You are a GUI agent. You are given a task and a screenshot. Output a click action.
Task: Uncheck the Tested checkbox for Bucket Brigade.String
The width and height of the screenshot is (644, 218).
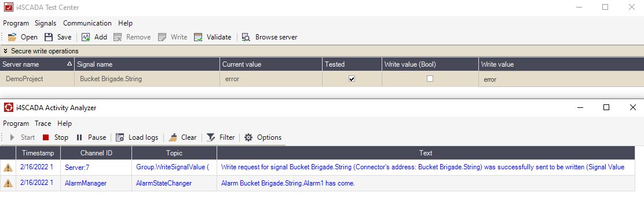point(352,79)
